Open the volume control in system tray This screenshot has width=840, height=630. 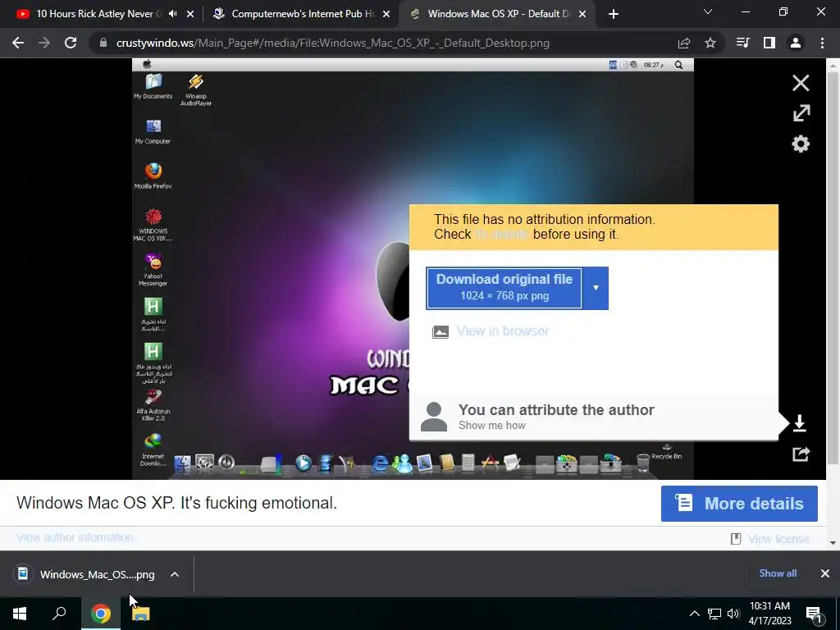tap(733, 614)
